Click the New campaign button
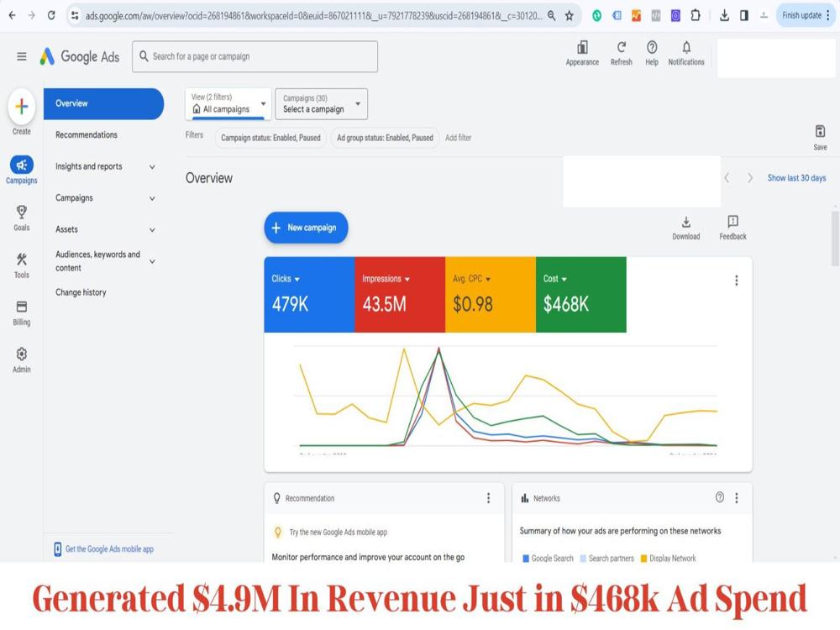840x630 pixels. pos(306,228)
